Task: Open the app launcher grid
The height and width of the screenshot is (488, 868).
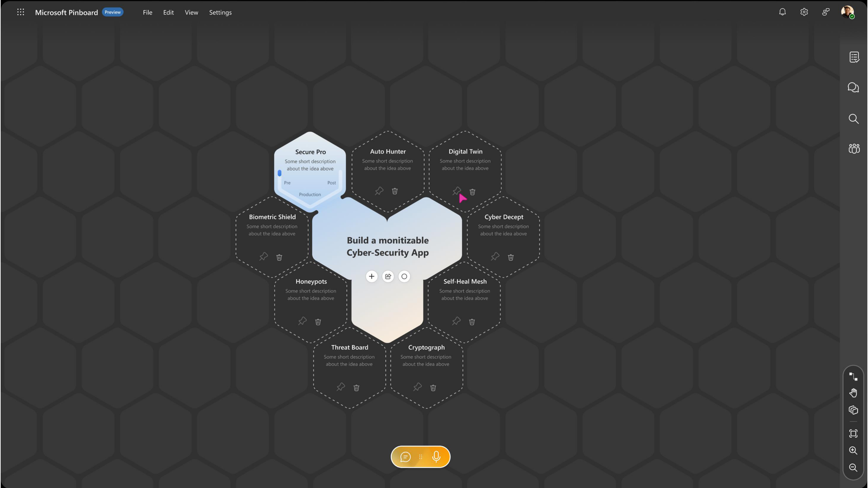Action: [21, 12]
